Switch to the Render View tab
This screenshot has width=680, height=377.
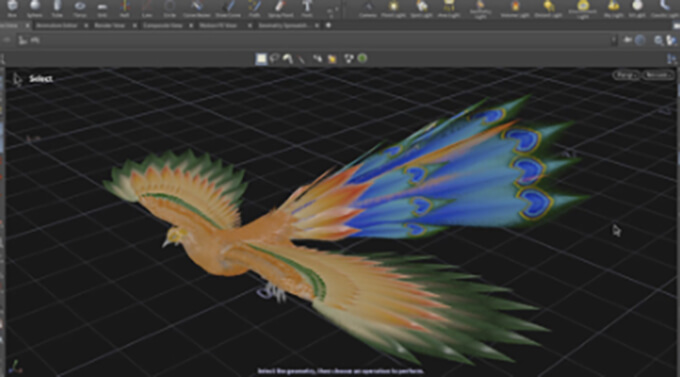coord(110,26)
